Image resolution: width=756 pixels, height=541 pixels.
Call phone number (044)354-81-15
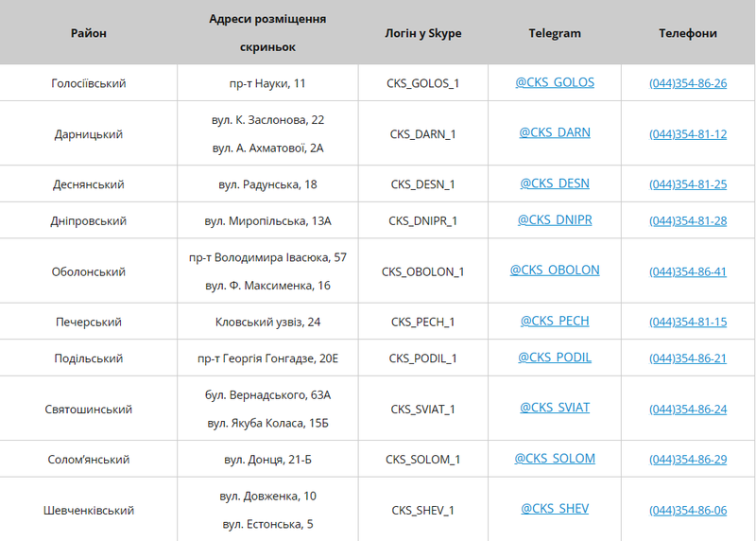click(688, 323)
